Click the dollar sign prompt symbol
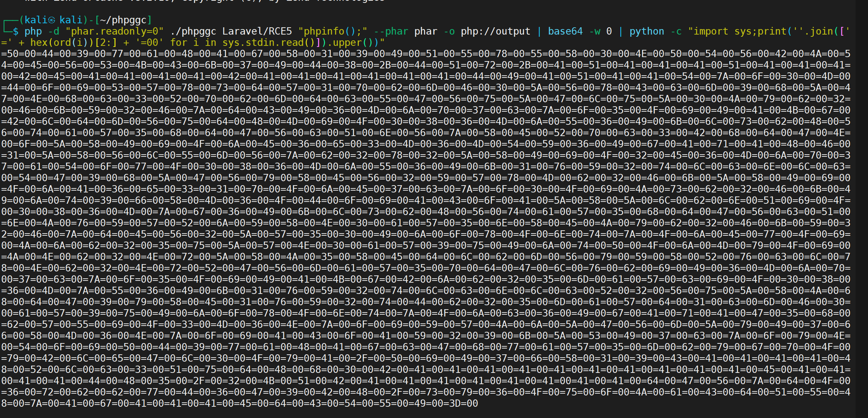This screenshot has height=418, width=868. point(16,32)
